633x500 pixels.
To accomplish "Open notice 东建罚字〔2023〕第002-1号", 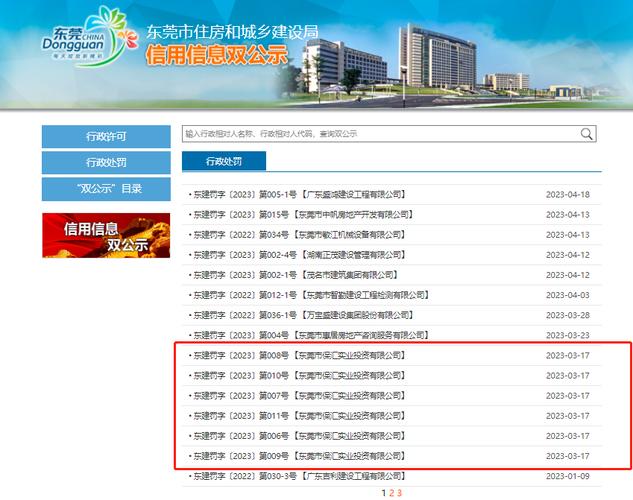I will tap(294, 275).
